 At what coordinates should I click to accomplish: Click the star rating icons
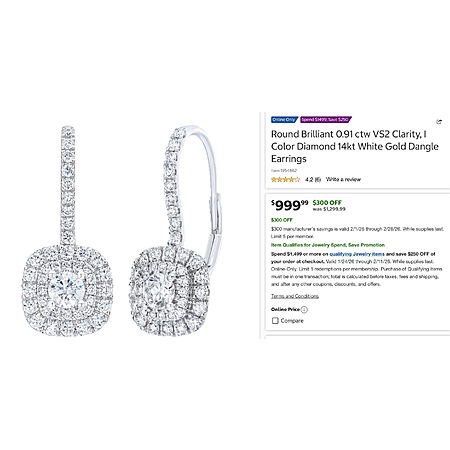(x=285, y=180)
